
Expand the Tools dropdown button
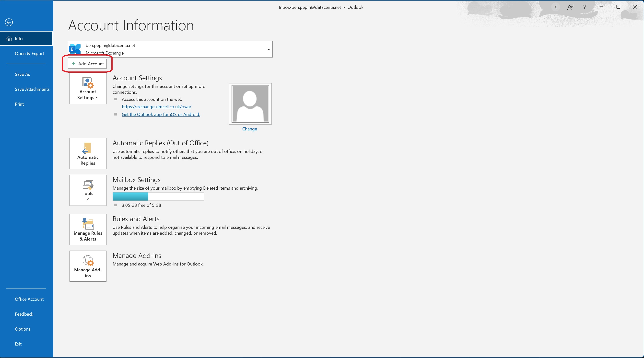[x=88, y=190]
